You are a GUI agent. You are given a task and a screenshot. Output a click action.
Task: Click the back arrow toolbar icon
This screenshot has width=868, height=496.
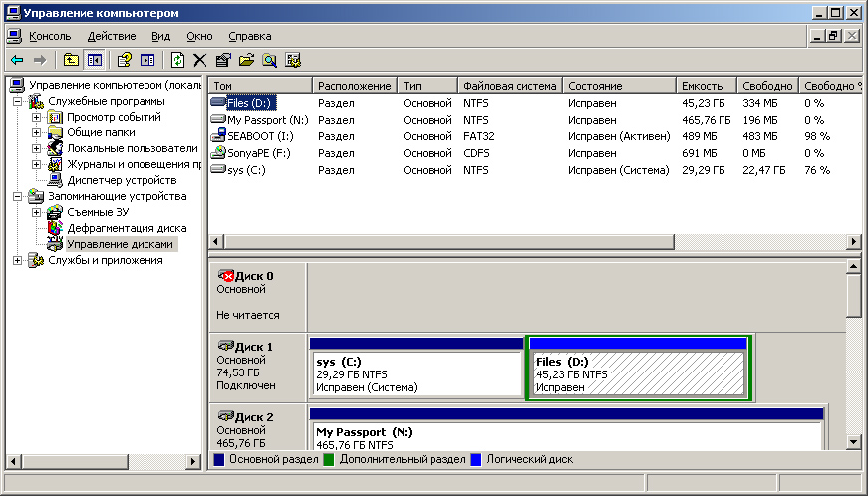[17, 60]
